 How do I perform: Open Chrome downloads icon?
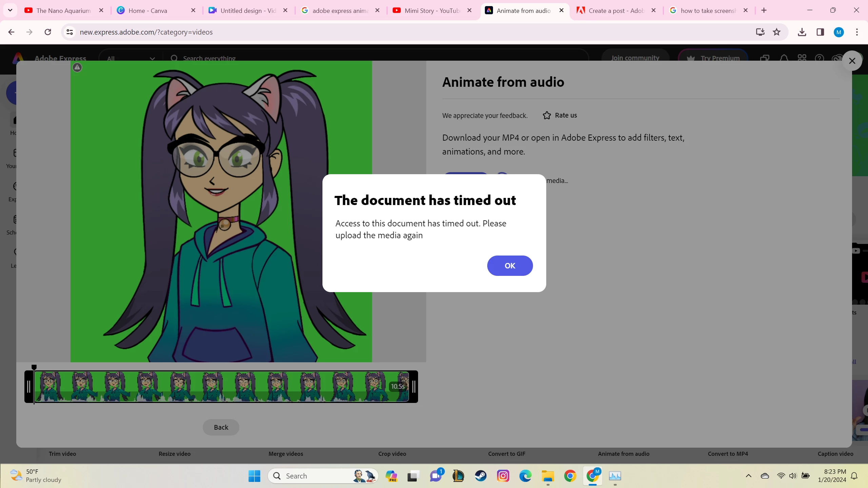click(x=802, y=32)
